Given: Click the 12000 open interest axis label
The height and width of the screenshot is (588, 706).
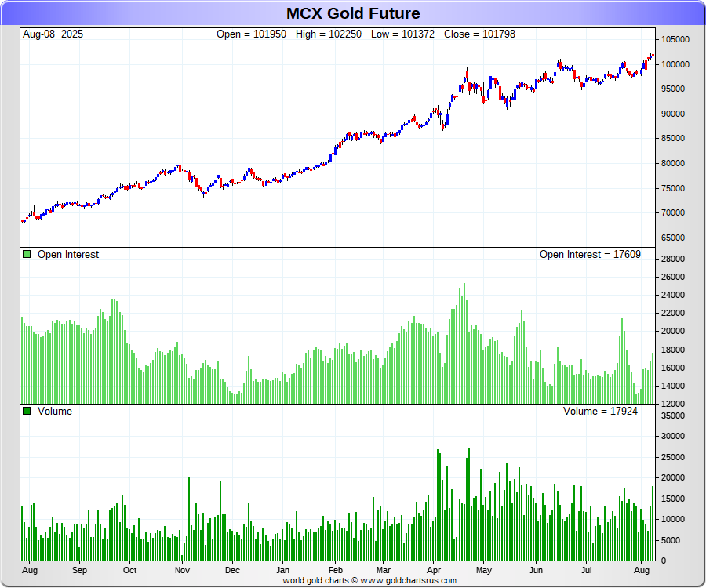Looking at the screenshot, I should click(673, 404).
